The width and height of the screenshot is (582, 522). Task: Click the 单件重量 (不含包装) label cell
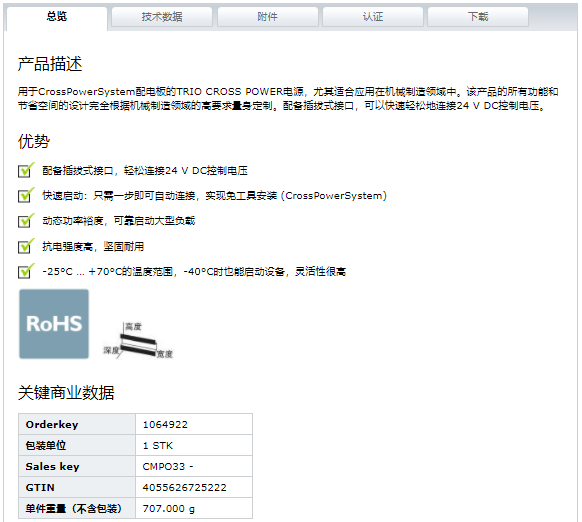pyautogui.click(x=77, y=508)
